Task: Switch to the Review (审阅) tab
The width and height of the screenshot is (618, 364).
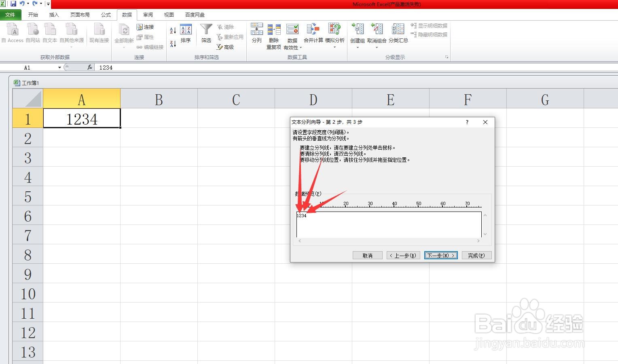Action: [x=148, y=15]
